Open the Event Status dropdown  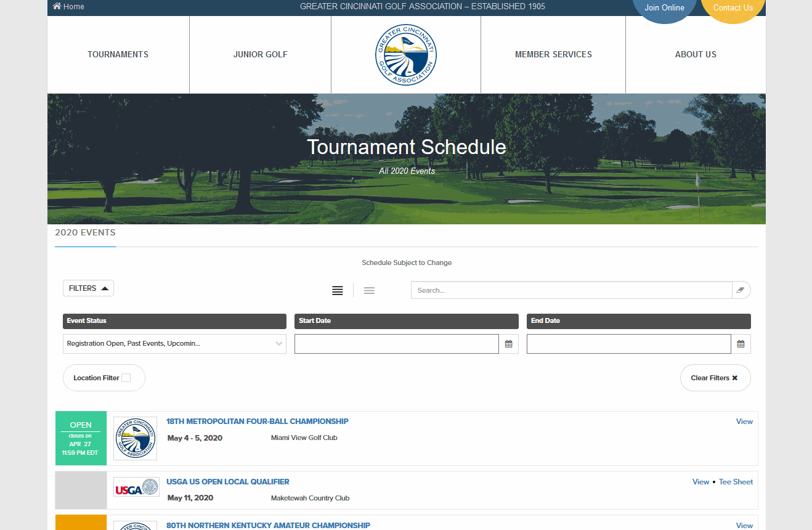click(174, 344)
